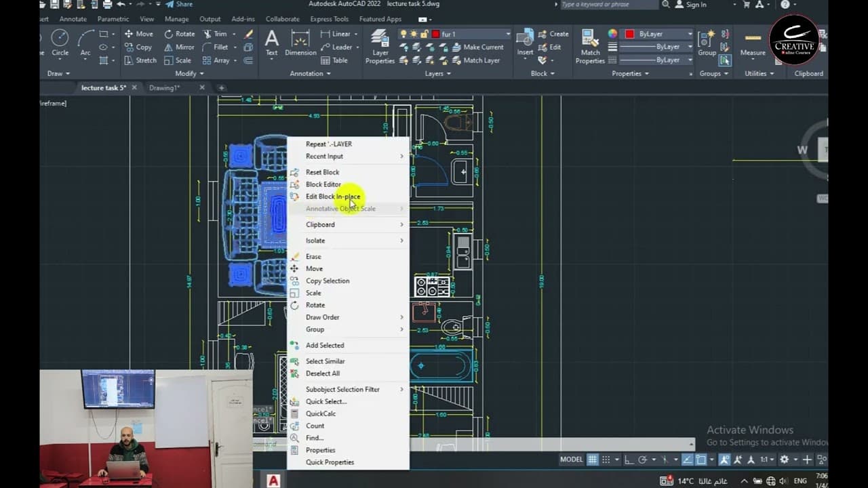This screenshot has height=488, width=868.
Task: Click Match Properties tool
Action: pyautogui.click(x=590, y=47)
